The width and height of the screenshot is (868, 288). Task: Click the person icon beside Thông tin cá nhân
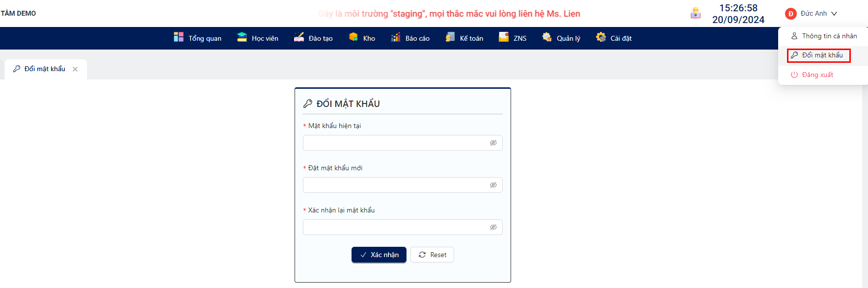(x=794, y=36)
